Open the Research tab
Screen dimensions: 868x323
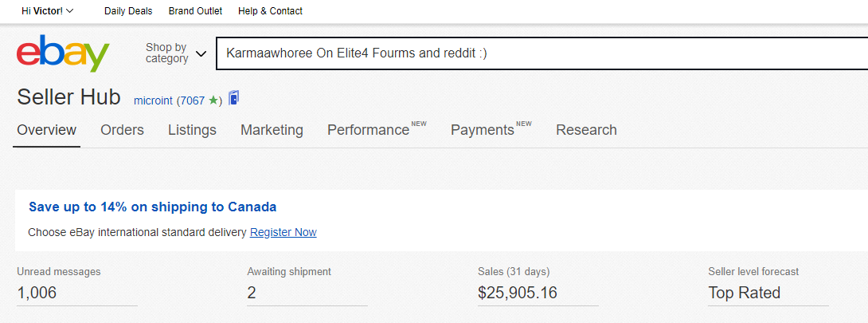pos(586,130)
